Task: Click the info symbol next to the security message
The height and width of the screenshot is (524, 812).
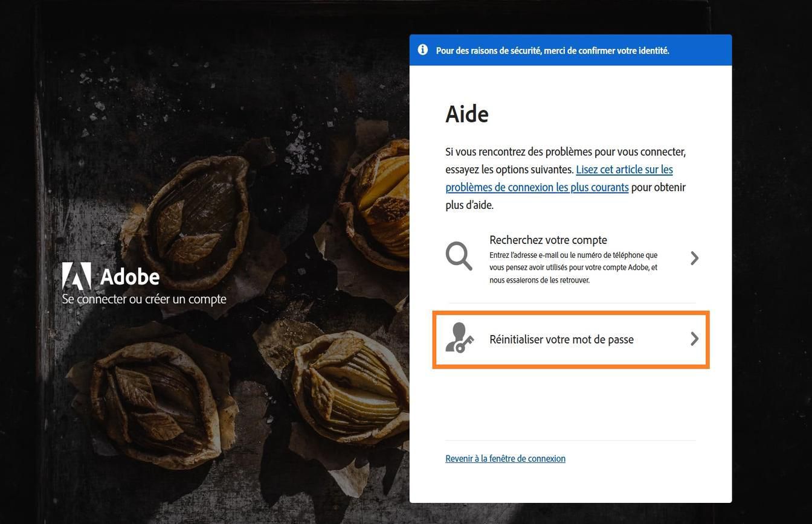Action: click(423, 50)
